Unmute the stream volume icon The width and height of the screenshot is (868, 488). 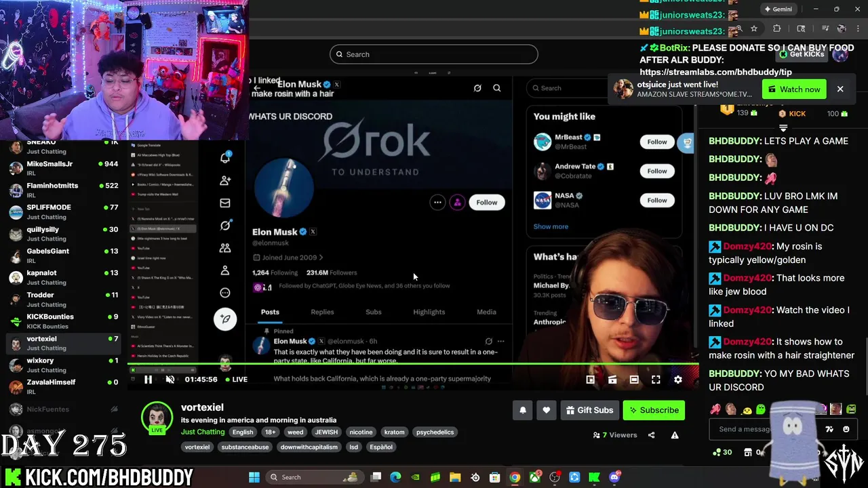point(170,380)
